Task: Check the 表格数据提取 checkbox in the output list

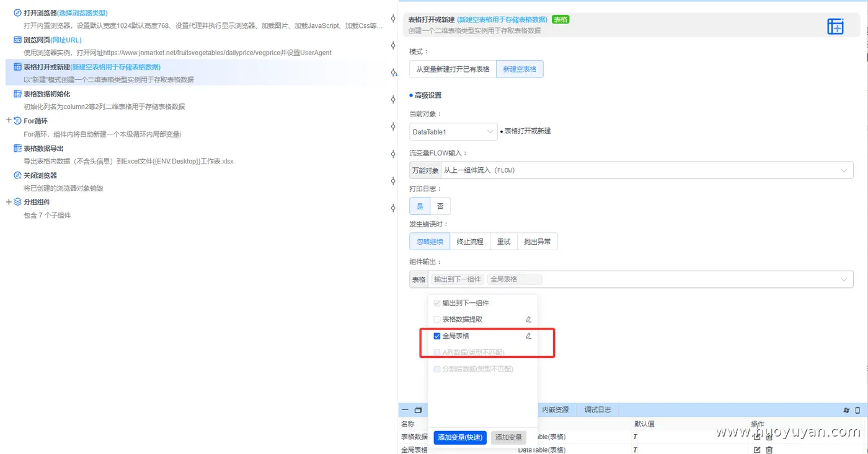Action: [437, 320]
